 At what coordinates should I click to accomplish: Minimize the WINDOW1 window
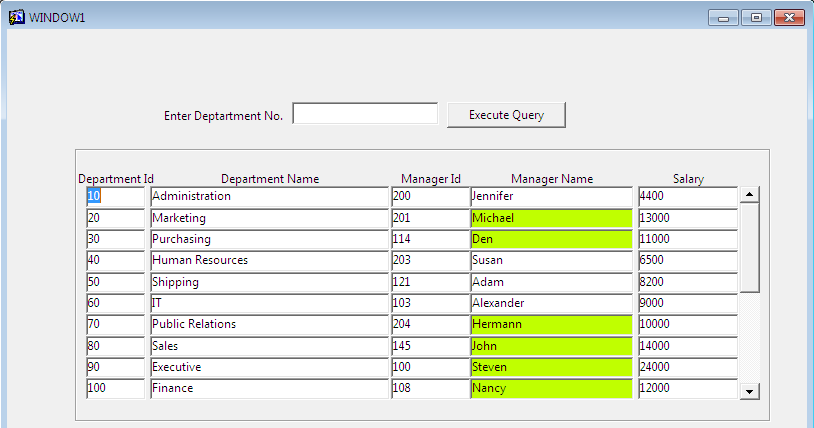click(723, 17)
